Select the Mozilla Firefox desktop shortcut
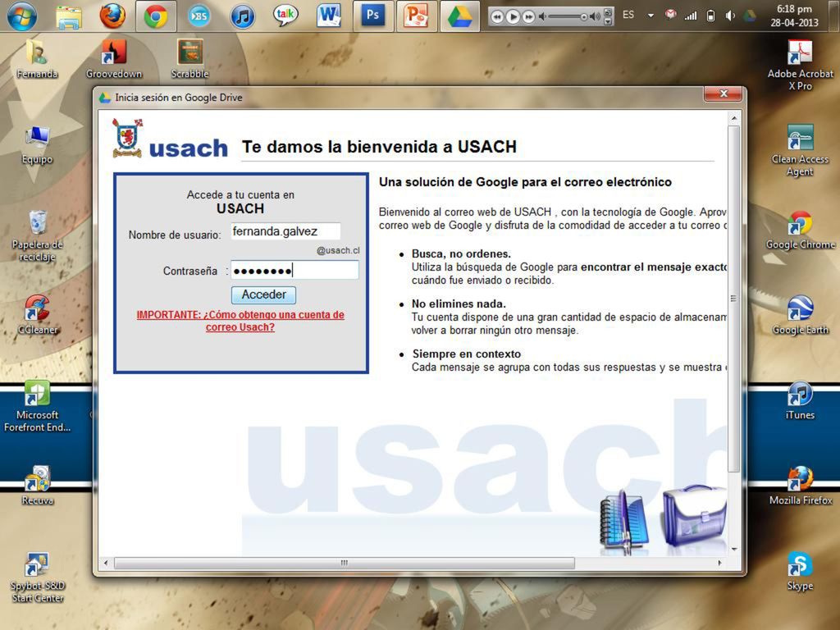 click(x=801, y=486)
